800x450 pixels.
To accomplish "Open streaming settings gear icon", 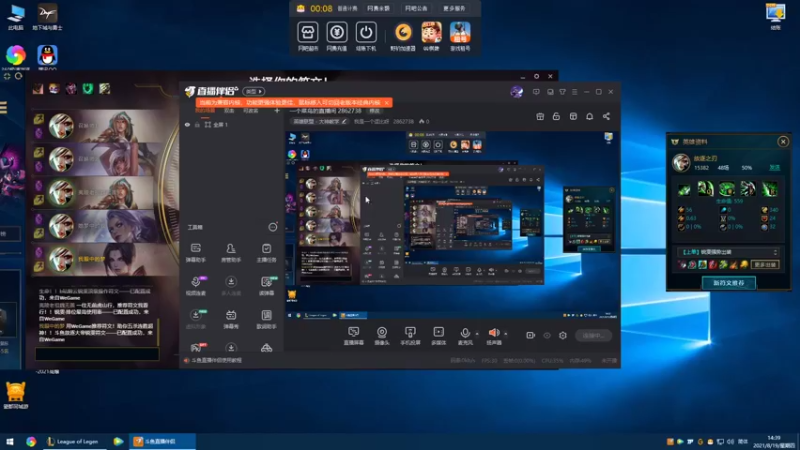I will [x=563, y=335].
